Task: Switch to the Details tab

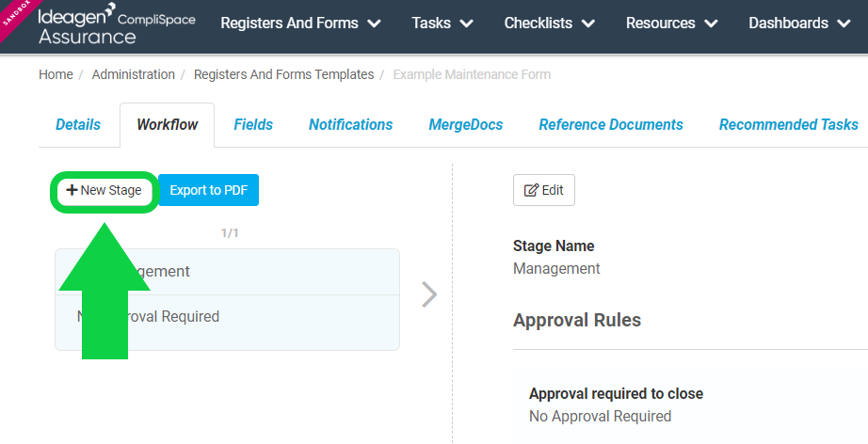Action: pos(78,125)
